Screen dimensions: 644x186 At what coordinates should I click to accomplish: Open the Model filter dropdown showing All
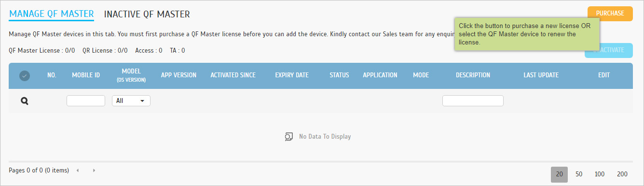tap(131, 101)
